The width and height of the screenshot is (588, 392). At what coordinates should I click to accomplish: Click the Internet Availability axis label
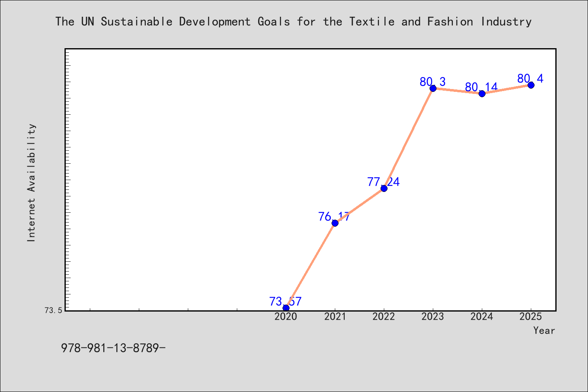(31, 183)
